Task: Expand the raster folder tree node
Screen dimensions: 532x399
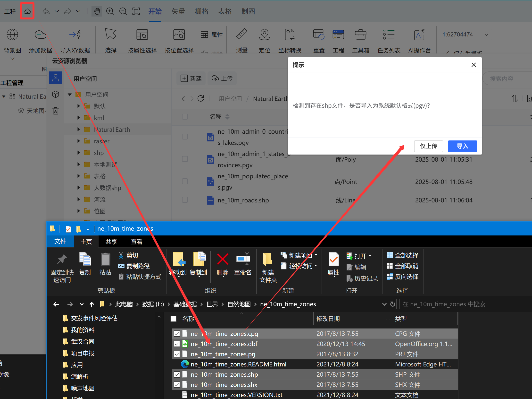Action: point(78,141)
